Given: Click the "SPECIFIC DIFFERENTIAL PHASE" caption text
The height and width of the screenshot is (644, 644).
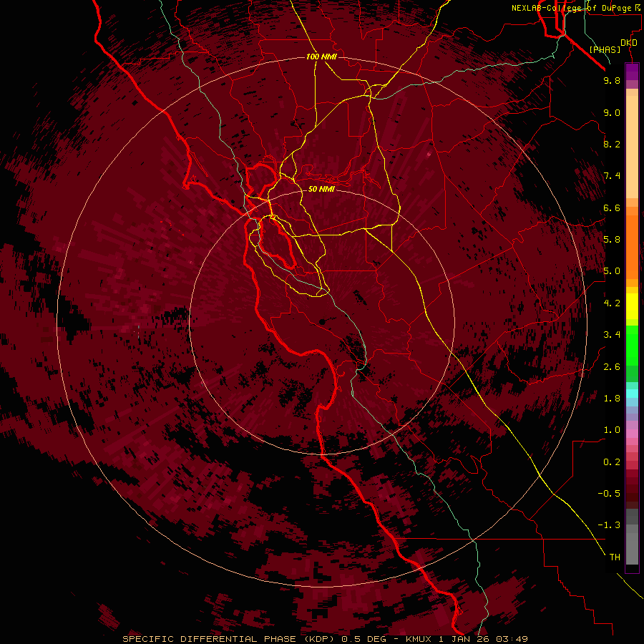Looking at the screenshot, I should pyautogui.click(x=209, y=639).
